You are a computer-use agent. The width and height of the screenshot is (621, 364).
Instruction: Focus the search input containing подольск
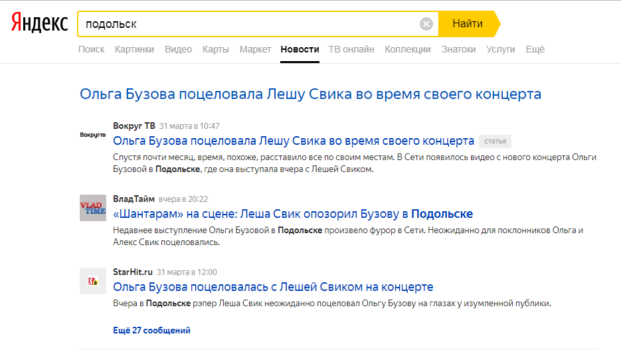(x=246, y=24)
